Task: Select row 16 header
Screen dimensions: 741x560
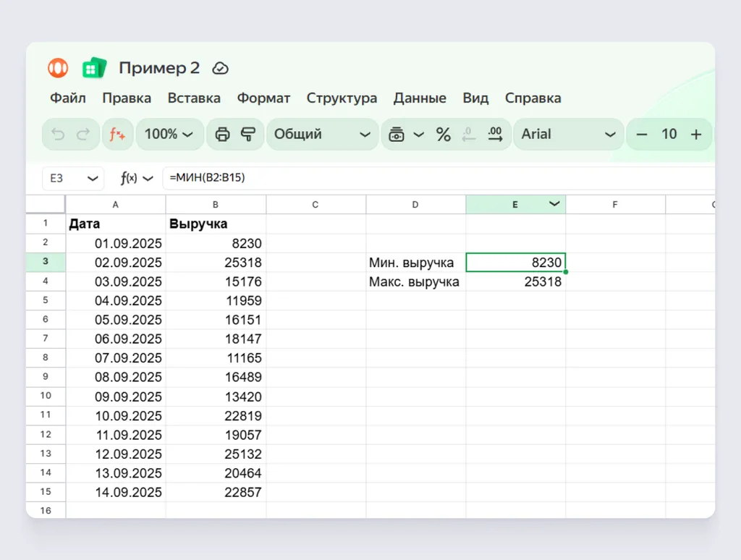Action: (x=46, y=510)
